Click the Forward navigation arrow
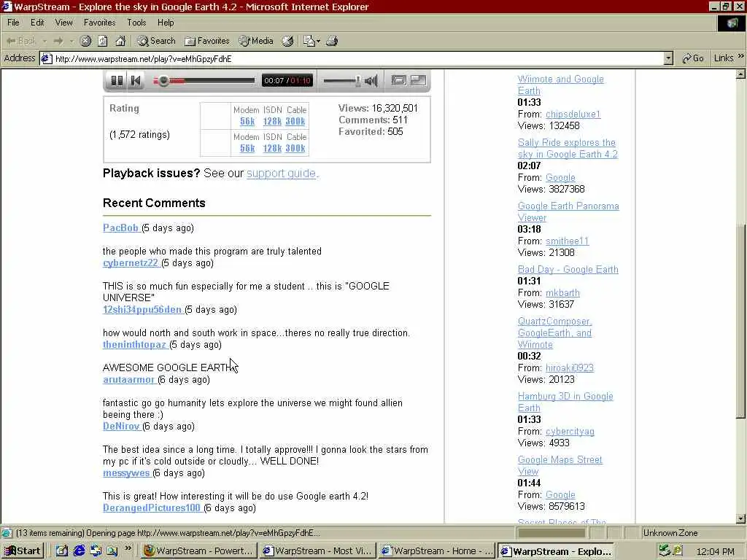Image resolution: width=747 pixels, height=560 pixels. click(x=58, y=41)
